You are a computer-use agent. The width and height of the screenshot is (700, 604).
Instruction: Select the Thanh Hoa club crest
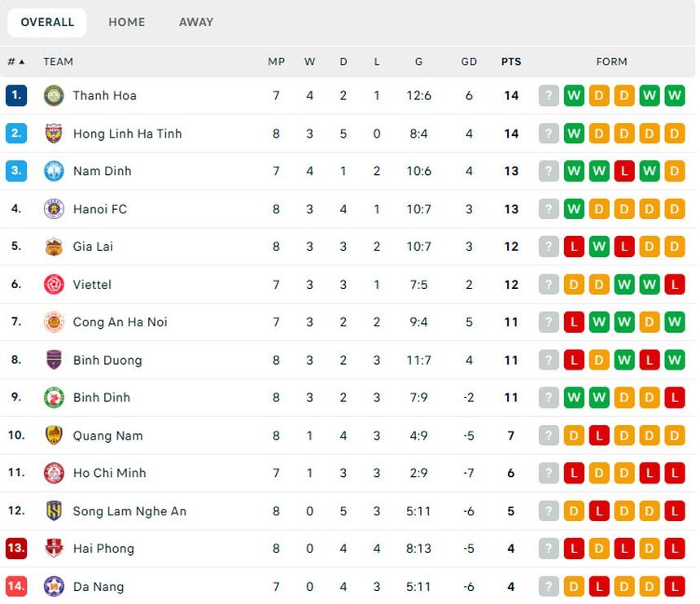coord(53,95)
